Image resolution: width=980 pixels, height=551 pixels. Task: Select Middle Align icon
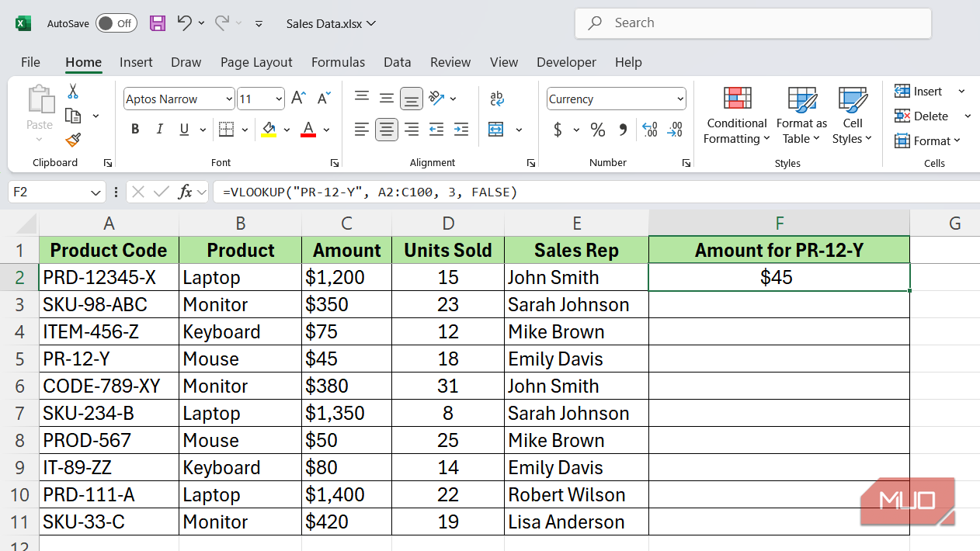point(387,98)
